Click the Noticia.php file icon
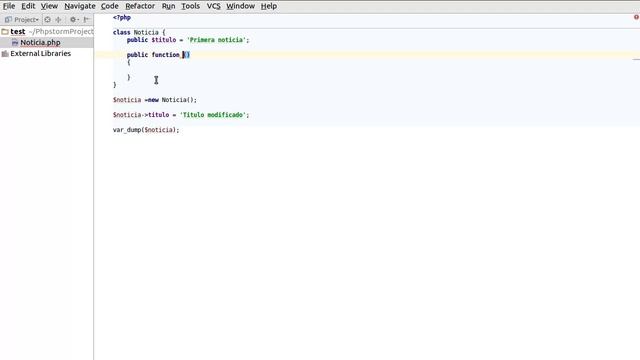This screenshot has height=360, width=640. [15, 42]
